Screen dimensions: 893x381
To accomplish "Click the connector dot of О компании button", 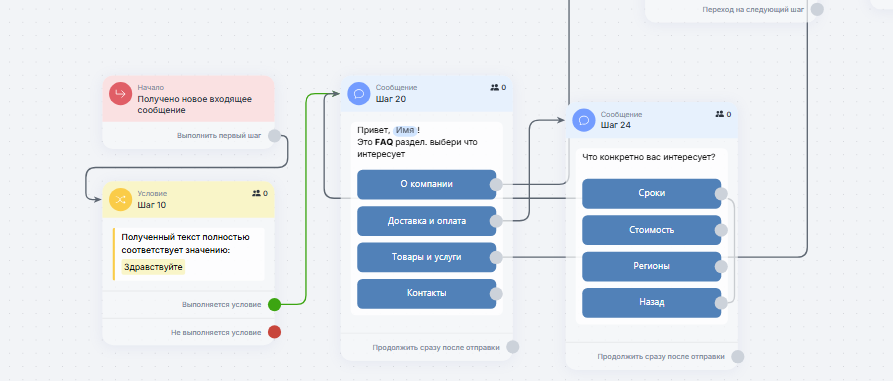I will point(496,185).
